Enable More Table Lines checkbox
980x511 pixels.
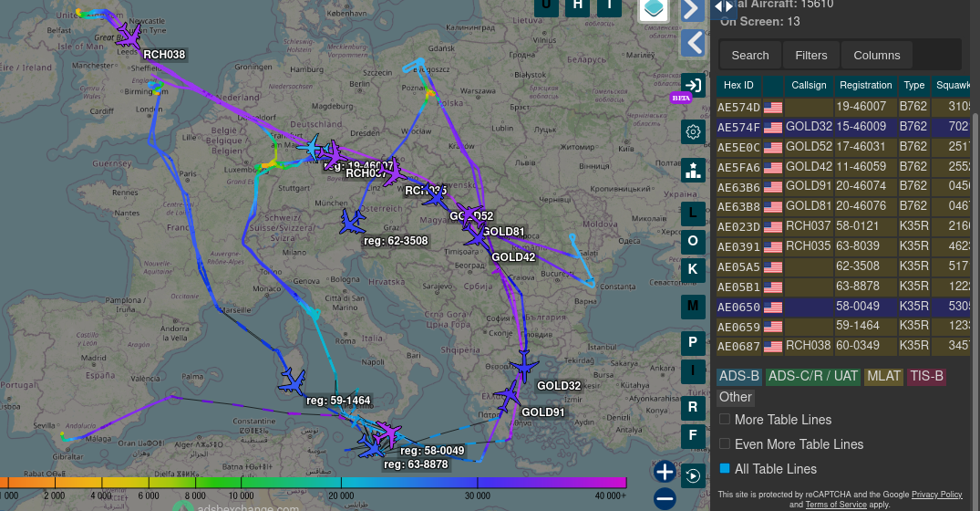pyautogui.click(x=725, y=419)
